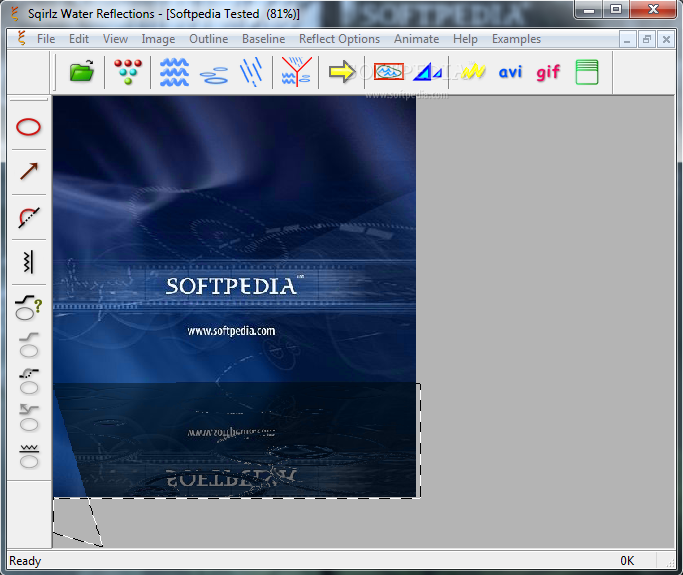Select the vertical zigzag tool
Image resolution: width=683 pixels, height=575 pixels.
coord(28,262)
